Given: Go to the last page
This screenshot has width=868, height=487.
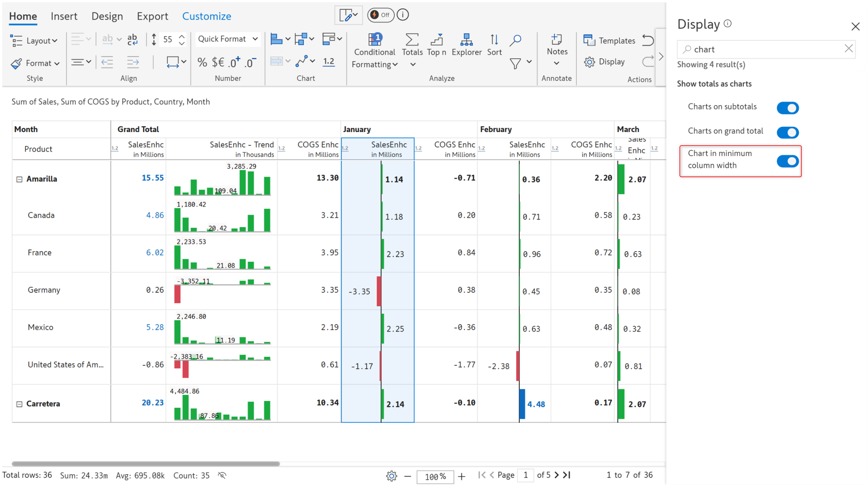Looking at the screenshot, I should pos(567,475).
